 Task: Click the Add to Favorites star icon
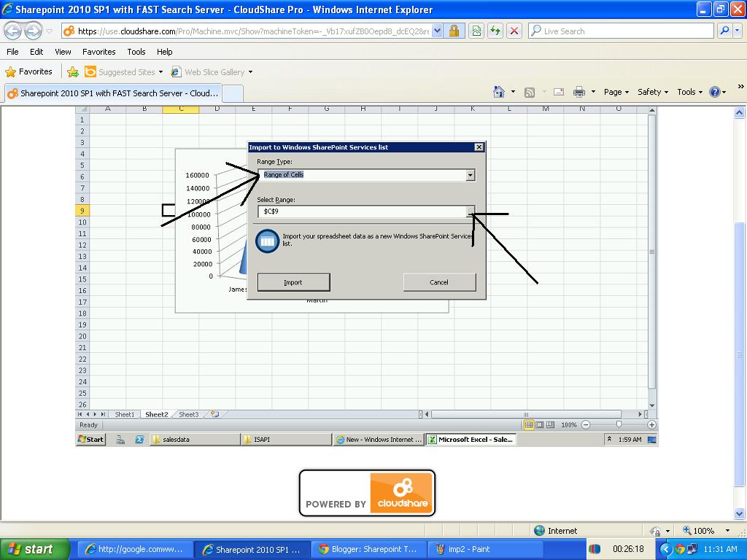[x=73, y=72]
